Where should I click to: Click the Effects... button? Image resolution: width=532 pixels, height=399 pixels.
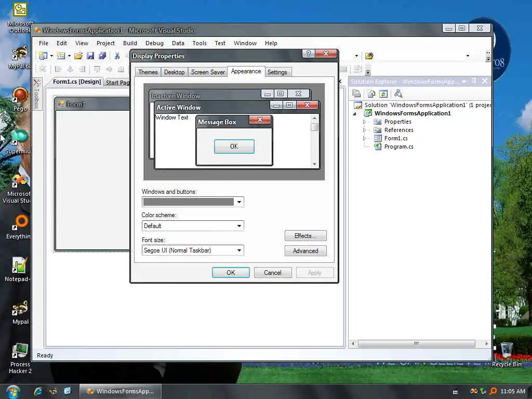[305, 236]
